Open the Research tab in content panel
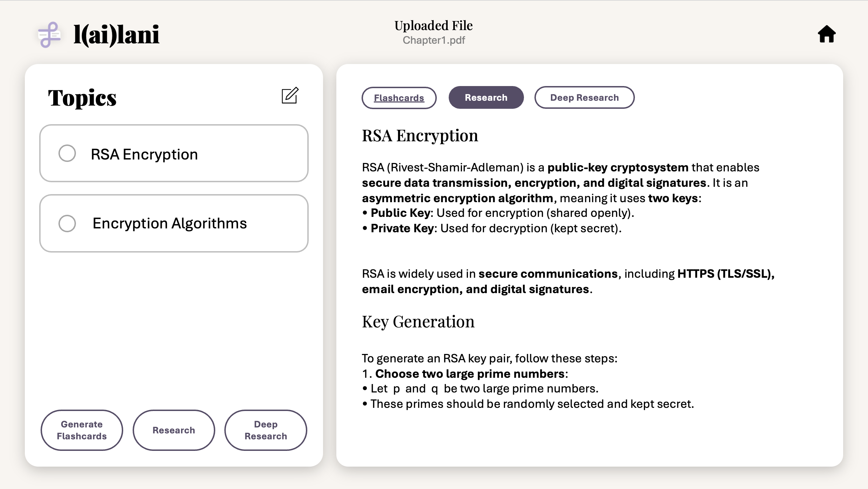Image resolution: width=868 pixels, height=489 pixels. (486, 98)
